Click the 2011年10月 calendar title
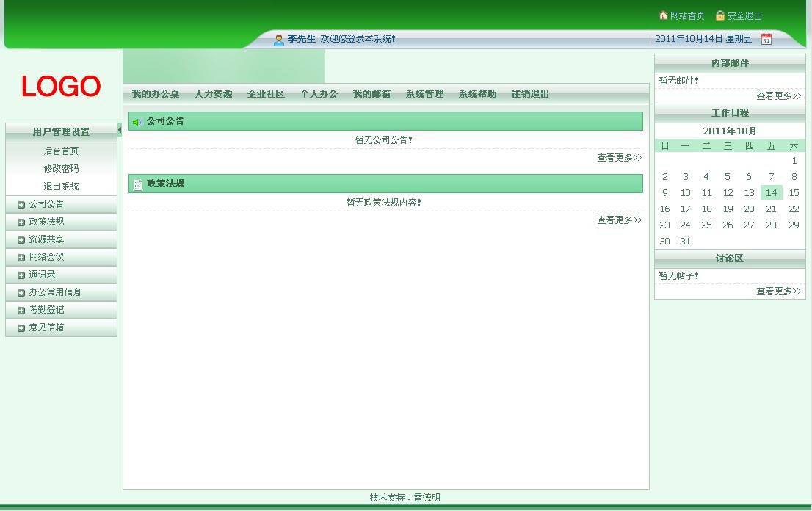The image size is (812, 511). [729, 131]
